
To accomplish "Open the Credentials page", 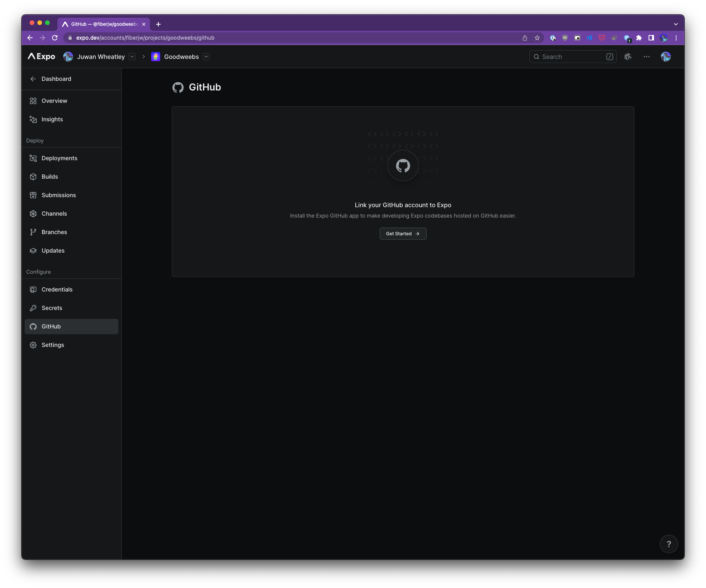I will [x=71, y=290].
